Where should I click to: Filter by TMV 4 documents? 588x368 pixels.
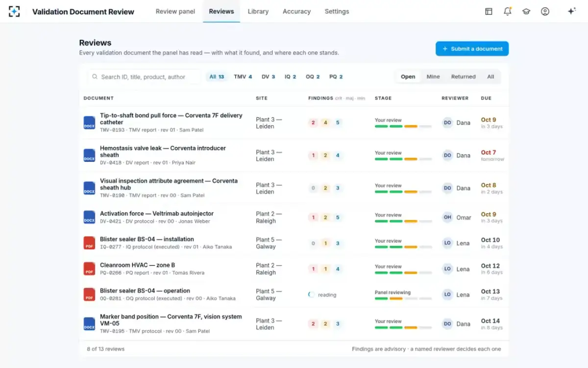point(243,77)
